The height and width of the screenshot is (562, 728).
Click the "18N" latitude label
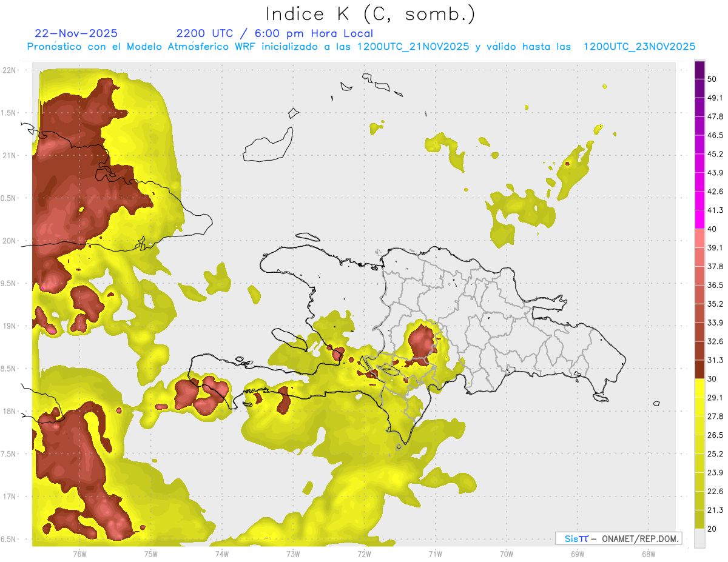point(10,411)
